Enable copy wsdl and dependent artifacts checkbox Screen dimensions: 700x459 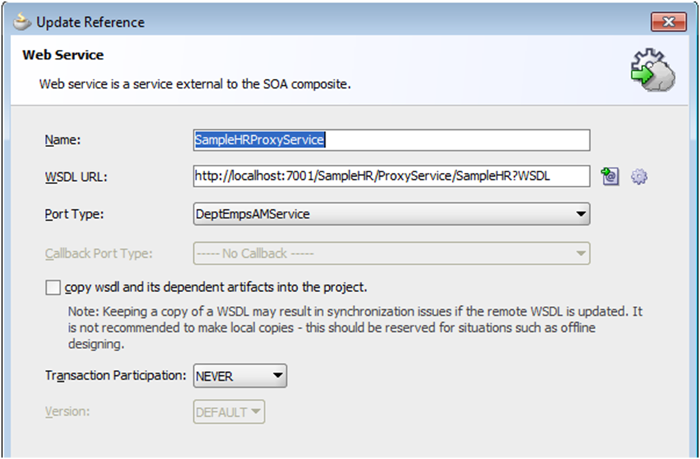click(x=53, y=287)
